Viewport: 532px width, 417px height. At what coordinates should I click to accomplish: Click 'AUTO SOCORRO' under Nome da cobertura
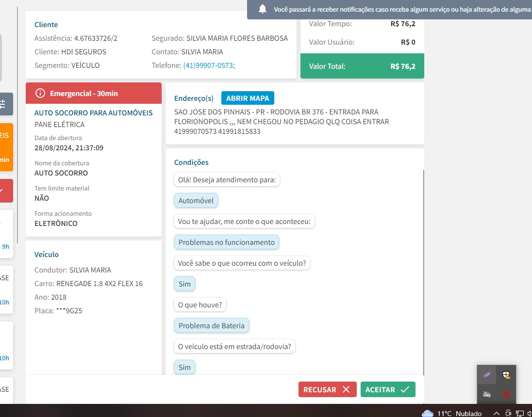61,173
